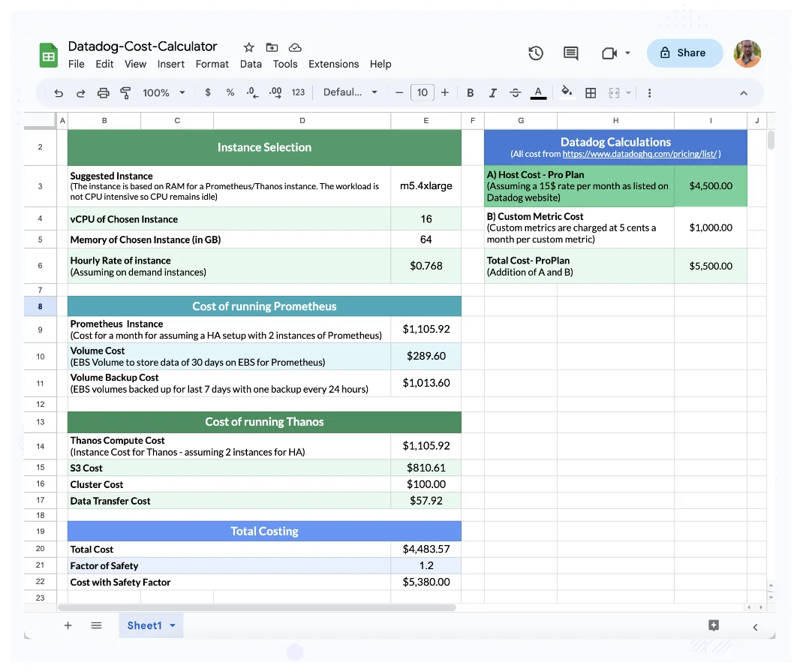Screen dimensions: 800x672
Task: Open the Extensions menu
Action: (334, 64)
